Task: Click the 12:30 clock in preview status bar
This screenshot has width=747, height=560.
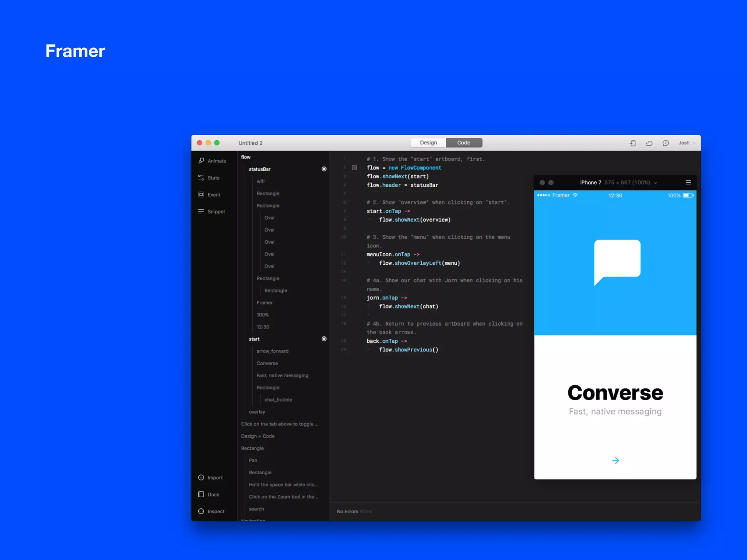Action: point(615,195)
